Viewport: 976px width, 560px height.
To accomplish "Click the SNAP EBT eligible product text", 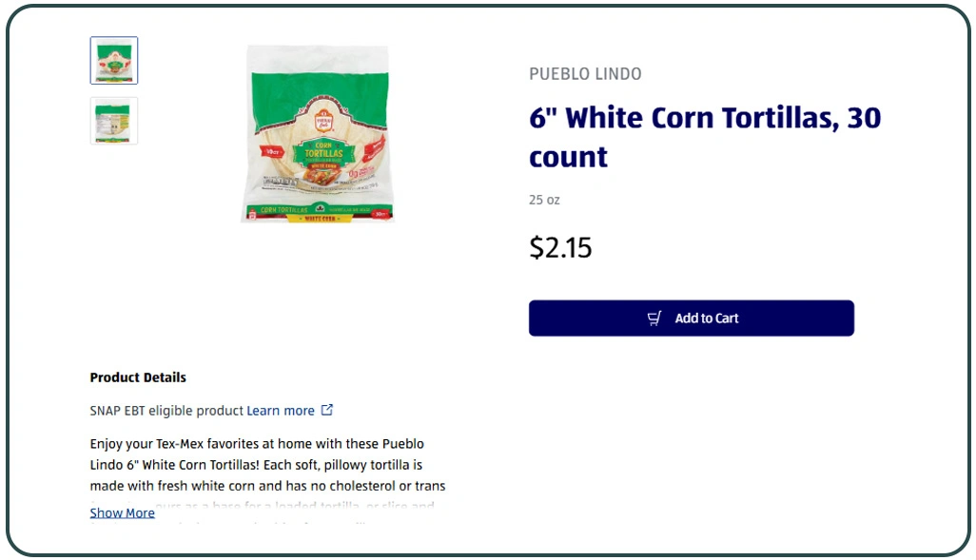I will pyautogui.click(x=166, y=411).
